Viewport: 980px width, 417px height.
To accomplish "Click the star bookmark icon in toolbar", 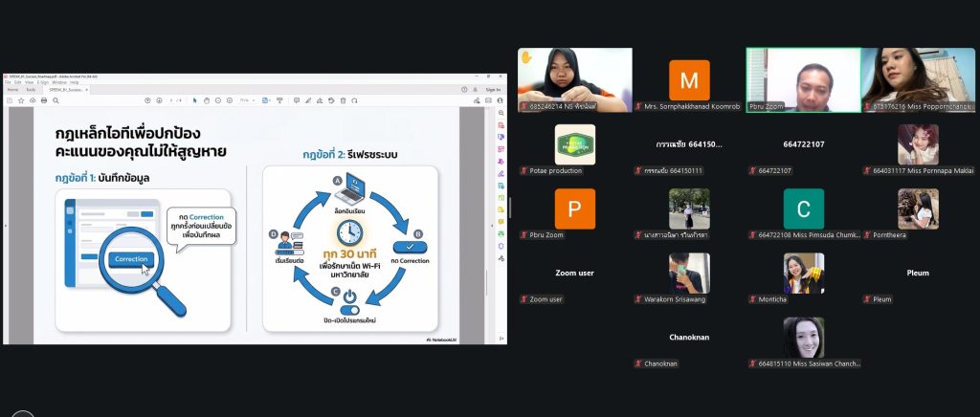I will coord(19,99).
